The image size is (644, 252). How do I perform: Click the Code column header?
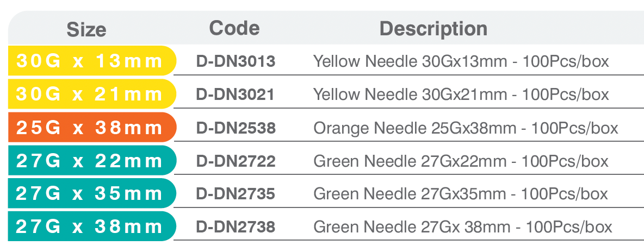click(234, 28)
